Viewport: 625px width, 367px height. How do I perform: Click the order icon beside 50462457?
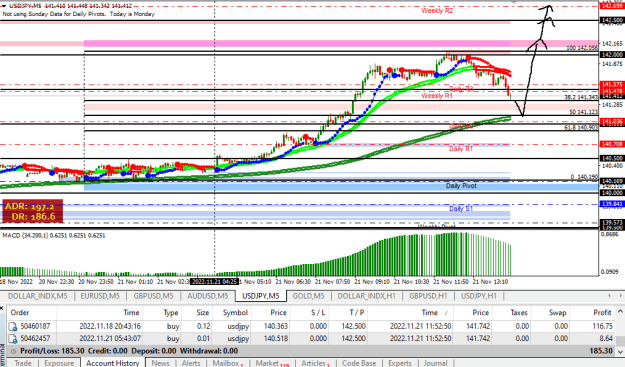point(13,339)
